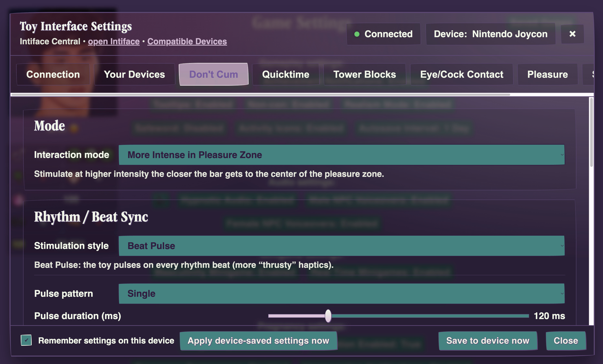Screen dimensions: 603x364
Task: Click the Pulse duration slider handle
Action: pyautogui.click(x=328, y=316)
